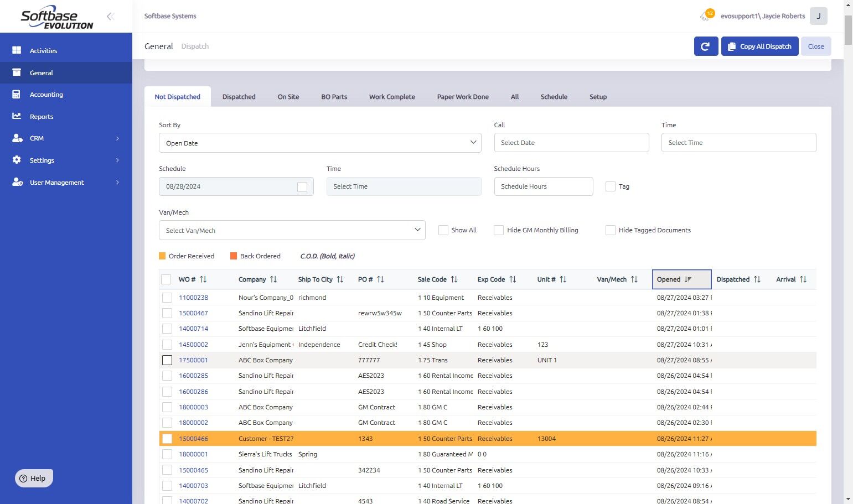Open the notification bell icon
This screenshot has height=504, width=853.
click(705, 16)
